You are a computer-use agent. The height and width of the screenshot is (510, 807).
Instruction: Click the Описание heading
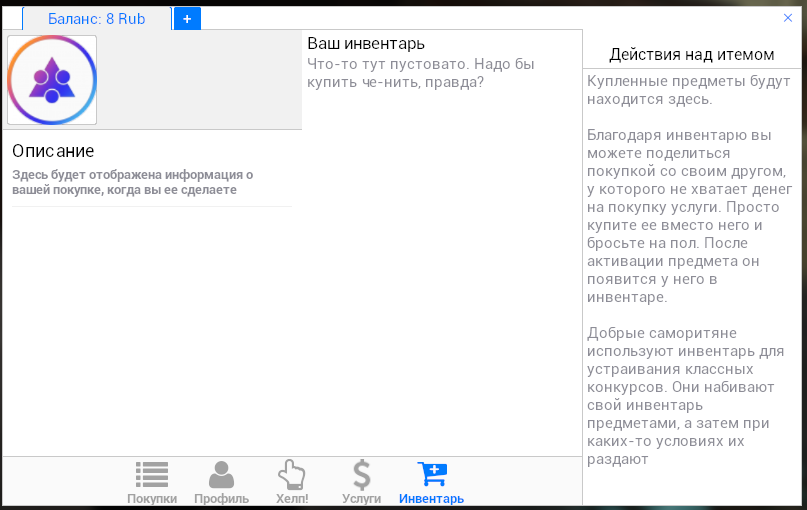(x=53, y=151)
